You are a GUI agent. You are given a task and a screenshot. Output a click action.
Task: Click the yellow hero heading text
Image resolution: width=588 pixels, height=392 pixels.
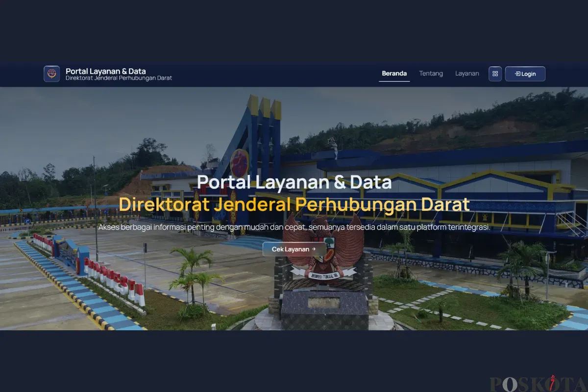pyautogui.click(x=294, y=204)
